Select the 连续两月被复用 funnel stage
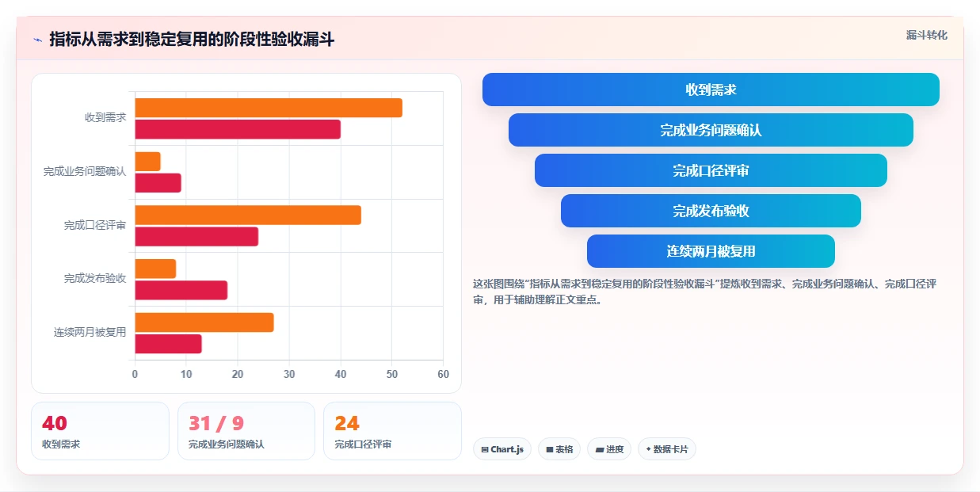980x492 pixels. point(711,251)
